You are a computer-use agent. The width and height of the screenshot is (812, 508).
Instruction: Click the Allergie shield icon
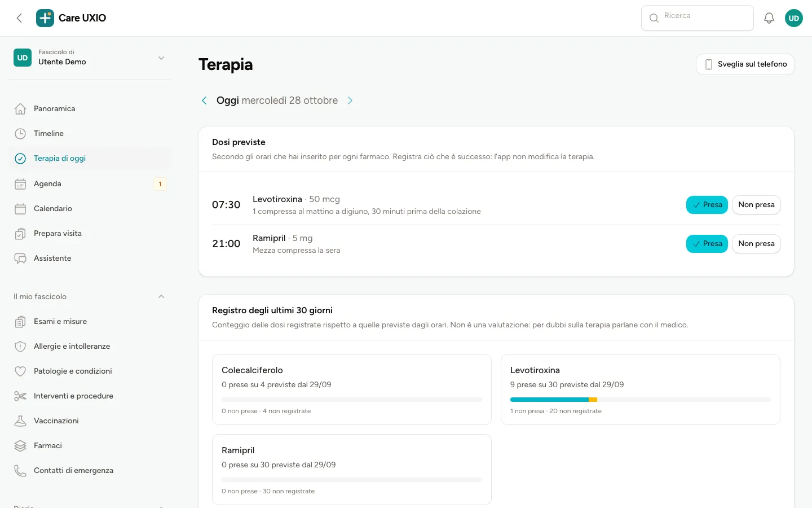20,347
